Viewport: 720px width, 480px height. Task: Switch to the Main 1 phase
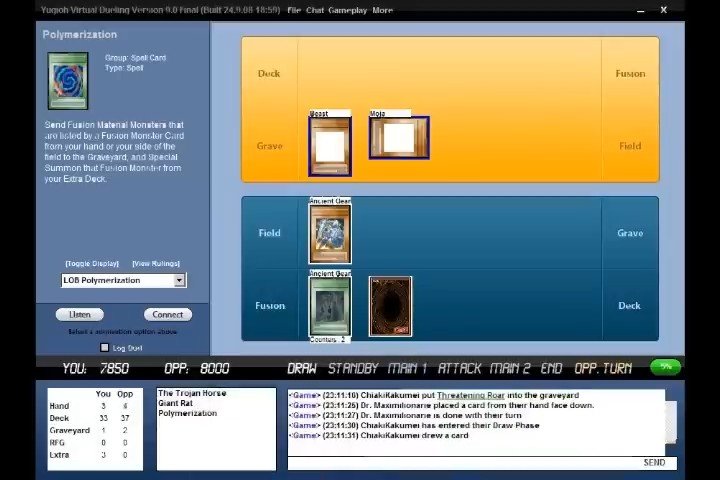[x=408, y=368]
